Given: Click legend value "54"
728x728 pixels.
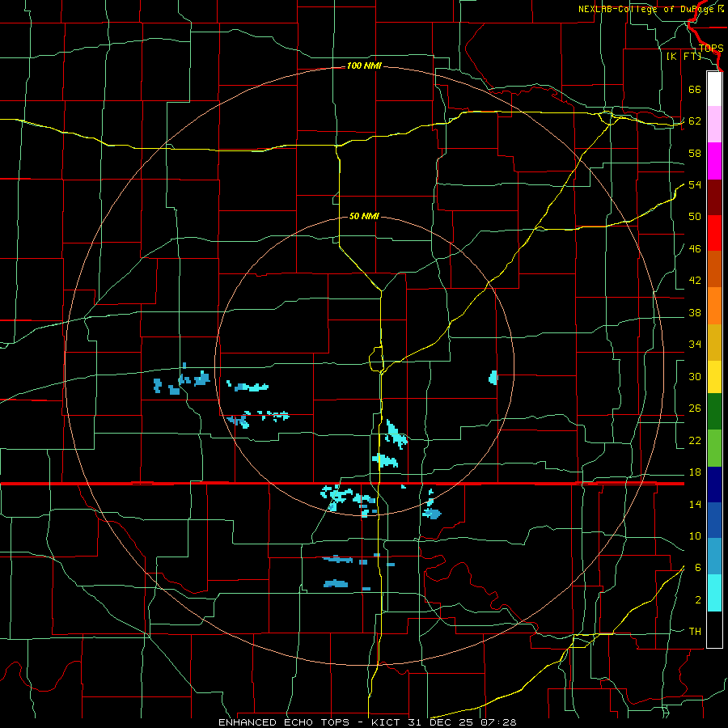Looking at the screenshot, I should coord(695,185).
